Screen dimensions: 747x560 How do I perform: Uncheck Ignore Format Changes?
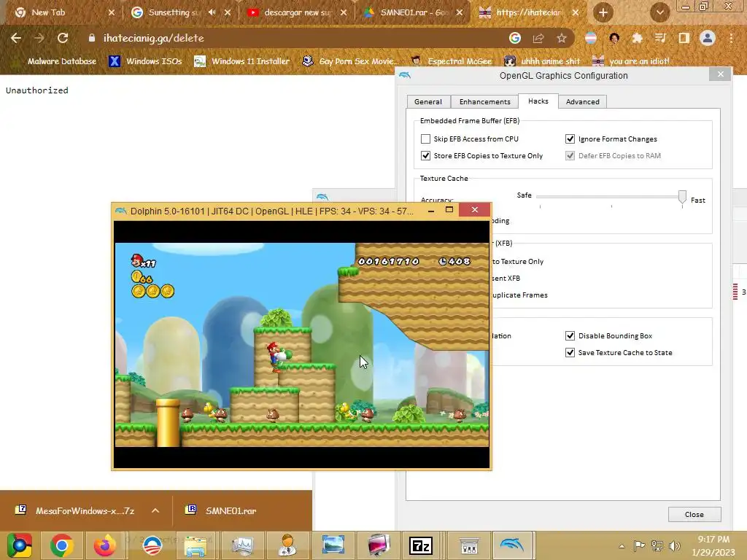pyautogui.click(x=570, y=139)
